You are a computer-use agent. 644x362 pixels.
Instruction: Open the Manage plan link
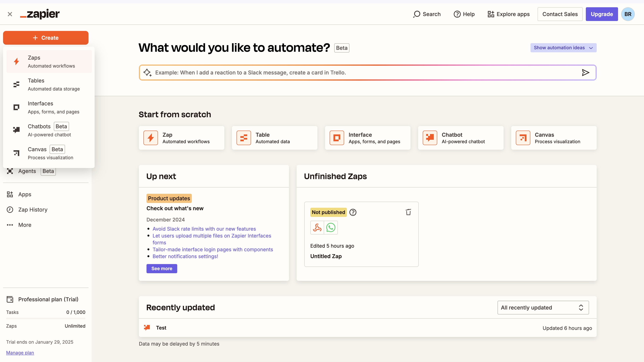[20, 352]
